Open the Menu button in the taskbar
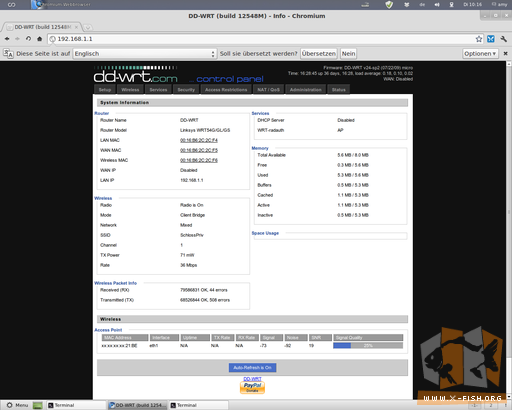 pyautogui.click(x=18, y=405)
